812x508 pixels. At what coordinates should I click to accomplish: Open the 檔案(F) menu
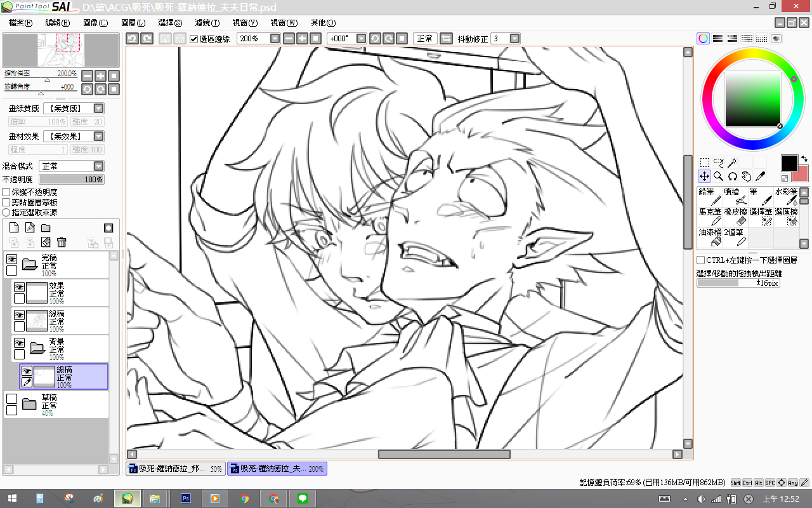(21, 23)
